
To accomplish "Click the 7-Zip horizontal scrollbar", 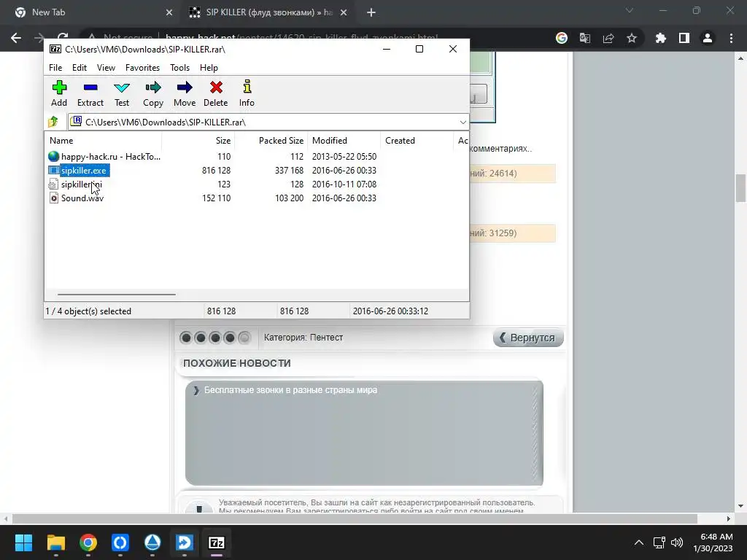I will pyautogui.click(x=117, y=295).
